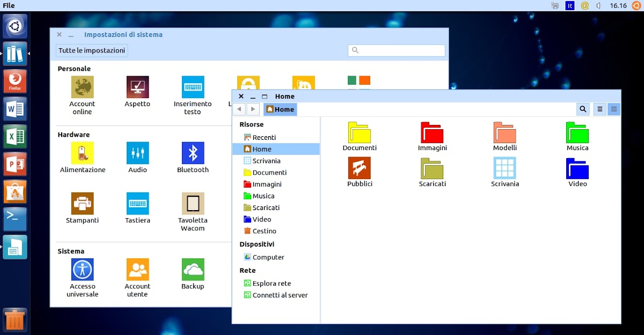The width and height of the screenshot is (644, 335).
Task: Open the Stampanti printers icon
Action: coord(83,204)
